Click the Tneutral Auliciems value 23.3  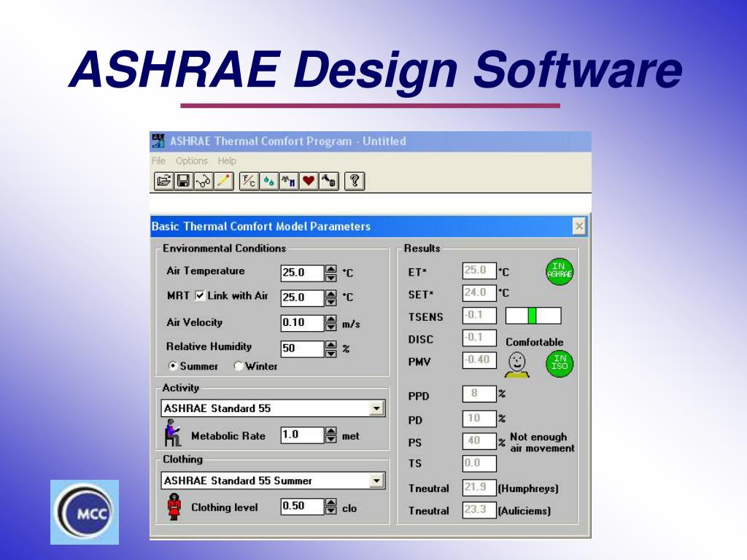tap(479, 510)
